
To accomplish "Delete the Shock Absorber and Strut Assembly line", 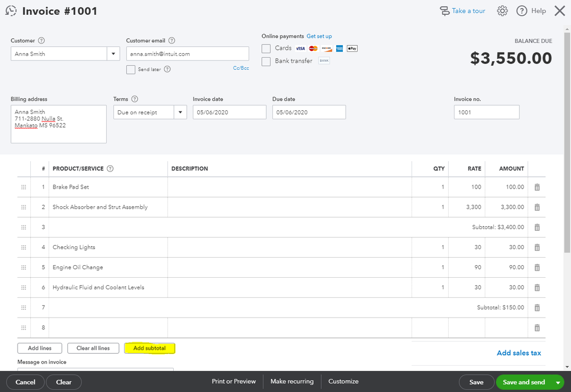I will point(537,207).
